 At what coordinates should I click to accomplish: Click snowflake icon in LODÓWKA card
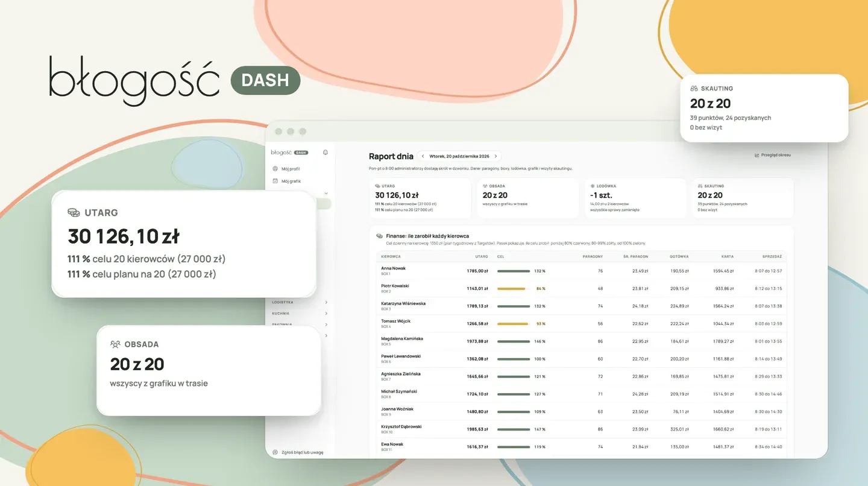click(593, 186)
